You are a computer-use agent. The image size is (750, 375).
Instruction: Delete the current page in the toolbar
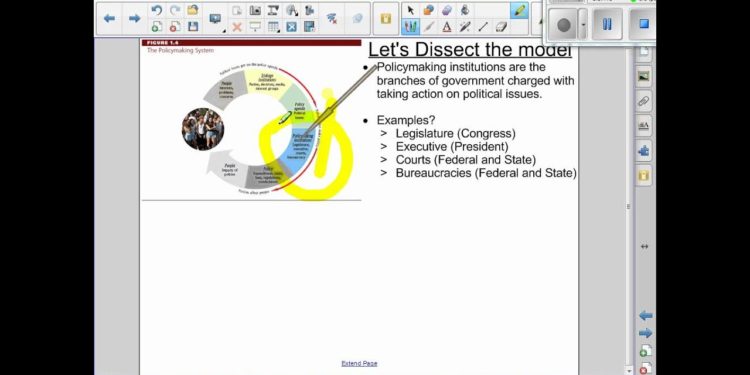point(175,27)
